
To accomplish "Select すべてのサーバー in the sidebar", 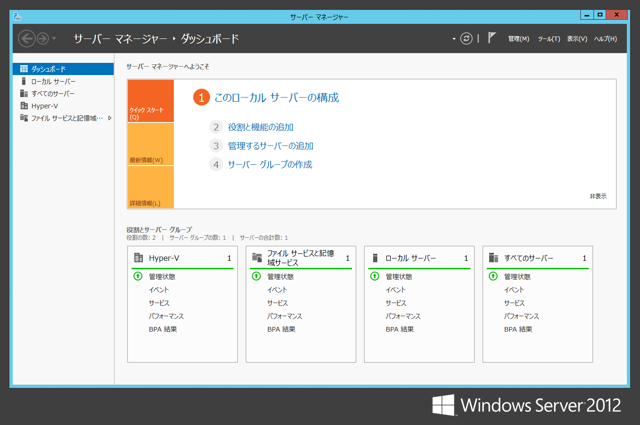I will tap(63, 93).
